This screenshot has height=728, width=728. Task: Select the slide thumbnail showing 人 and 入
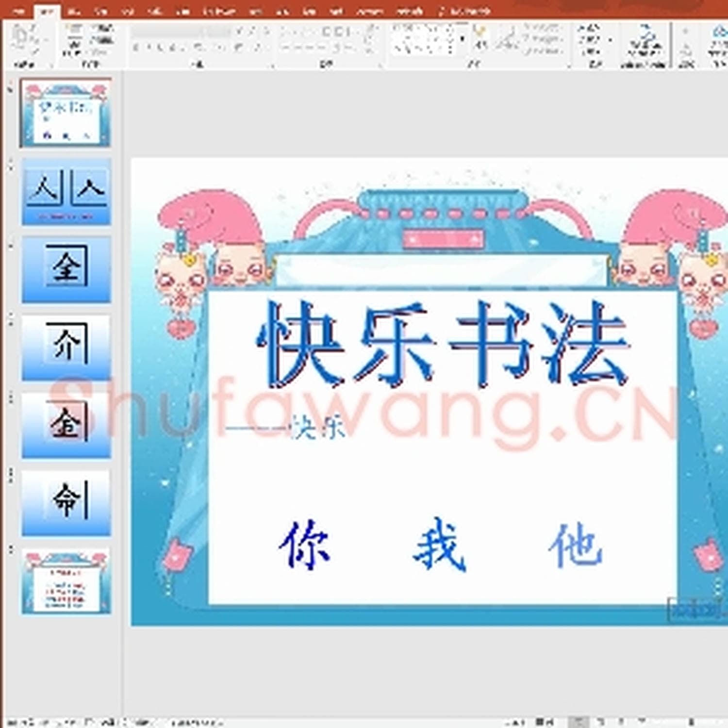[x=66, y=192]
